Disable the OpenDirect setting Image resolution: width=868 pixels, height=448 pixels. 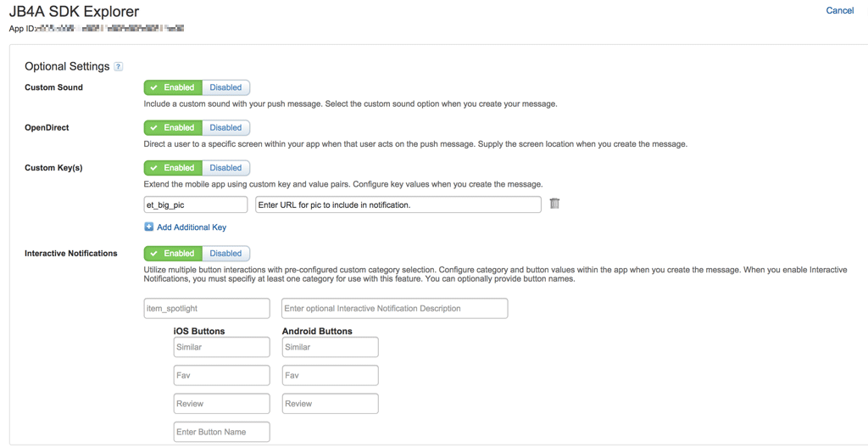coord(225,128)
